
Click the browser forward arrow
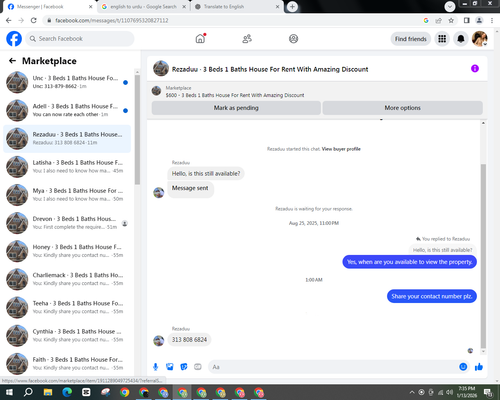coord(21,21)
